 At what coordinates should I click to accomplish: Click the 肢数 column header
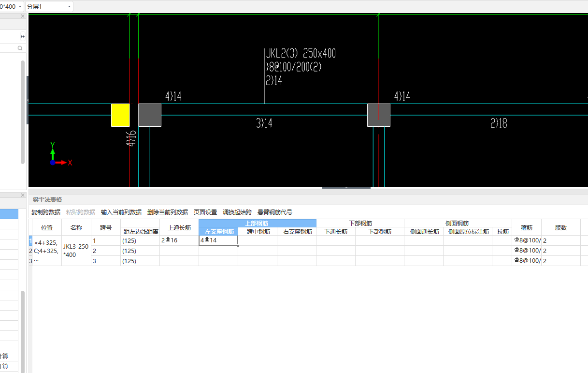pyautogui.click(x=561, y=227)
